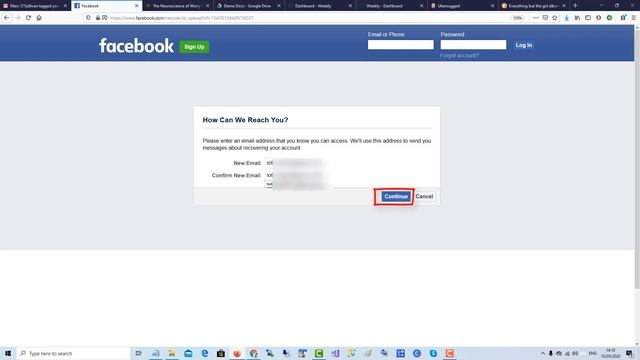Switch to The Neuroscience of Worry tab
Screen dimensions: 640x360
[x=176, y=6]
